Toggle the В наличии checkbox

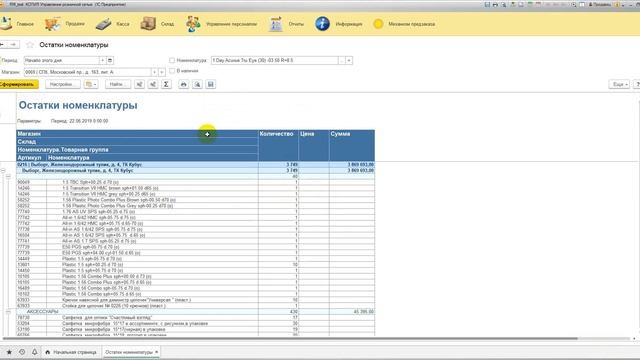[172, 71]
